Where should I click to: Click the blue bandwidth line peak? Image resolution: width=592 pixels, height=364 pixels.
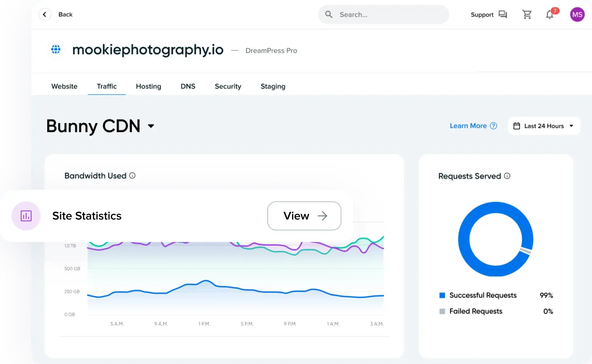pyautogui.click(x=206, y=281)
